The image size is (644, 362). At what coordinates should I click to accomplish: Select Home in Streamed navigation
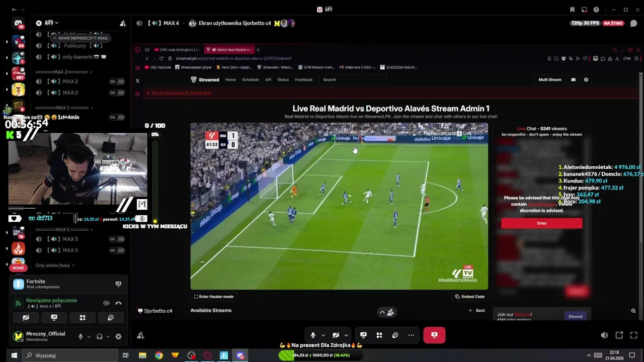pos(230,79)
